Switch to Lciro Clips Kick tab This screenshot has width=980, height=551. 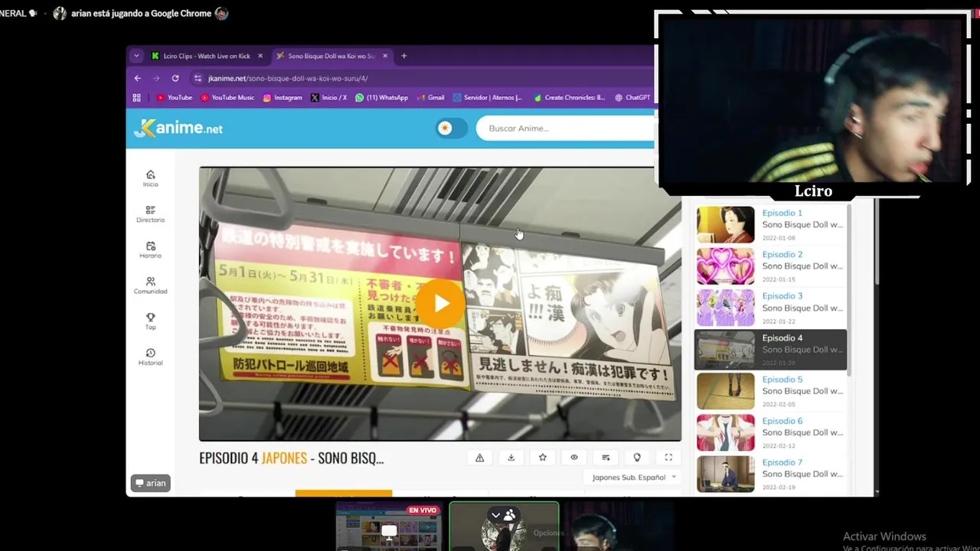pyautogui.click(x=207, y=56)
